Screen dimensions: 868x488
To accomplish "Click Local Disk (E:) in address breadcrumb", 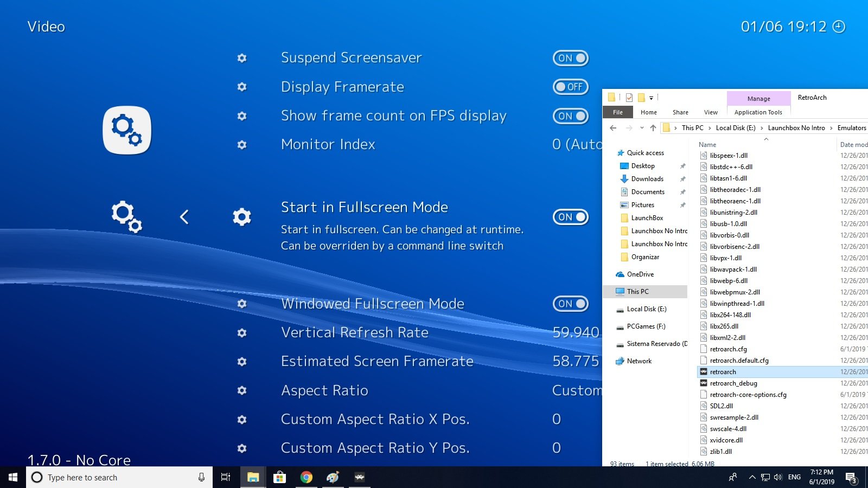I will (736, 128).
